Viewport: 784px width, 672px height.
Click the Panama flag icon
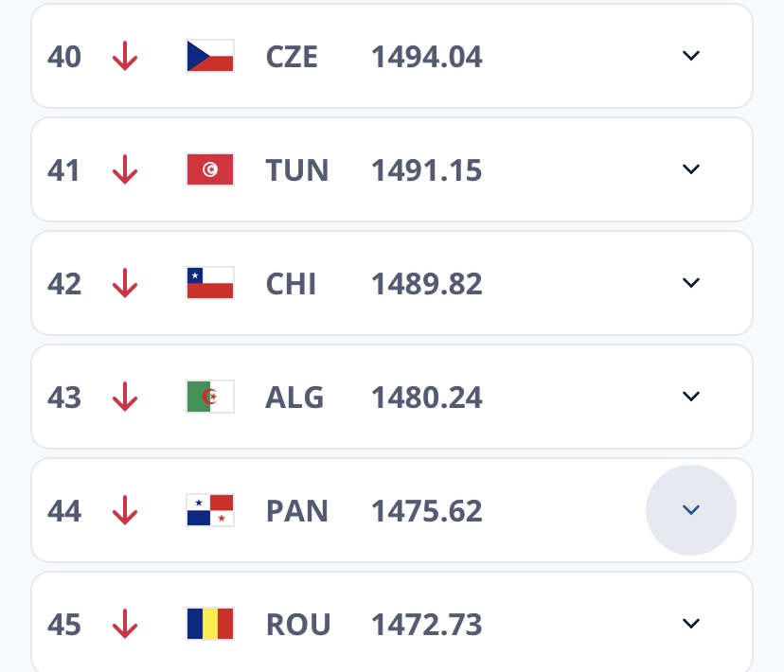pos(210,511)
